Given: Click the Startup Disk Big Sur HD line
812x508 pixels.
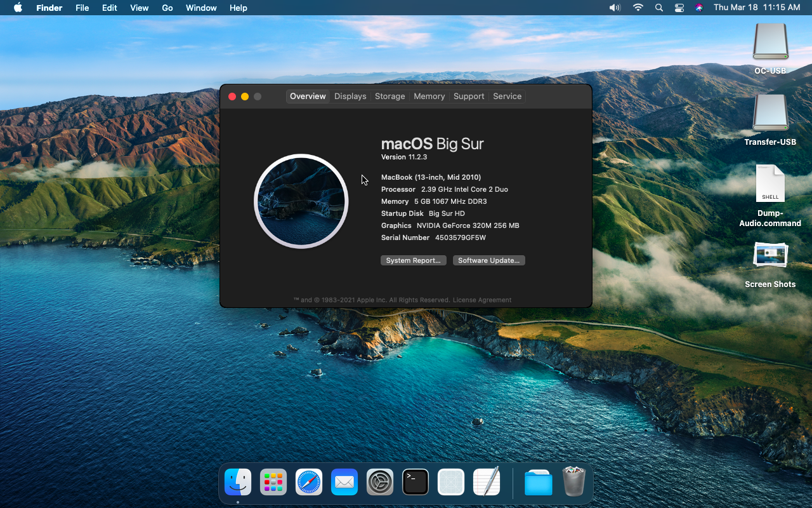Looking at the screenshot, I should [x=423, y=213].
